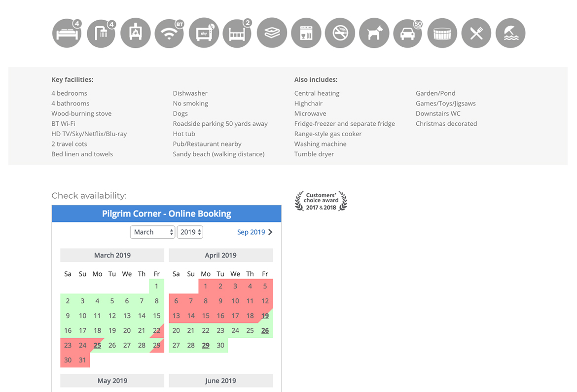Click the hot tub icon
This screenshot has width=577, height=392.
click(x=442, y=34)
